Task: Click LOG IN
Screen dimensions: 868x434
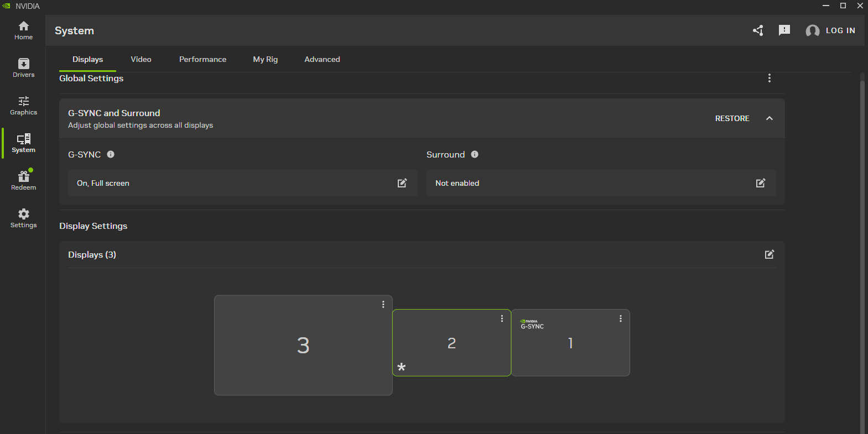Action: (x=840, y=30)
